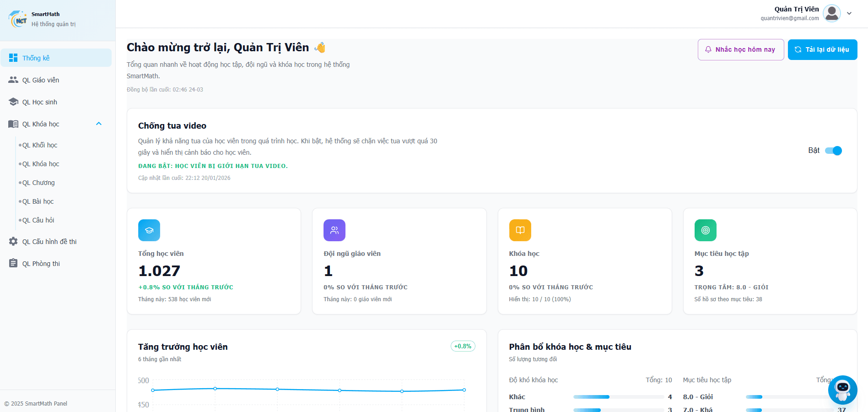Click the orange Khóa học book card icon
The width and height of the screenshot is (868, 412).
(520, 230)
